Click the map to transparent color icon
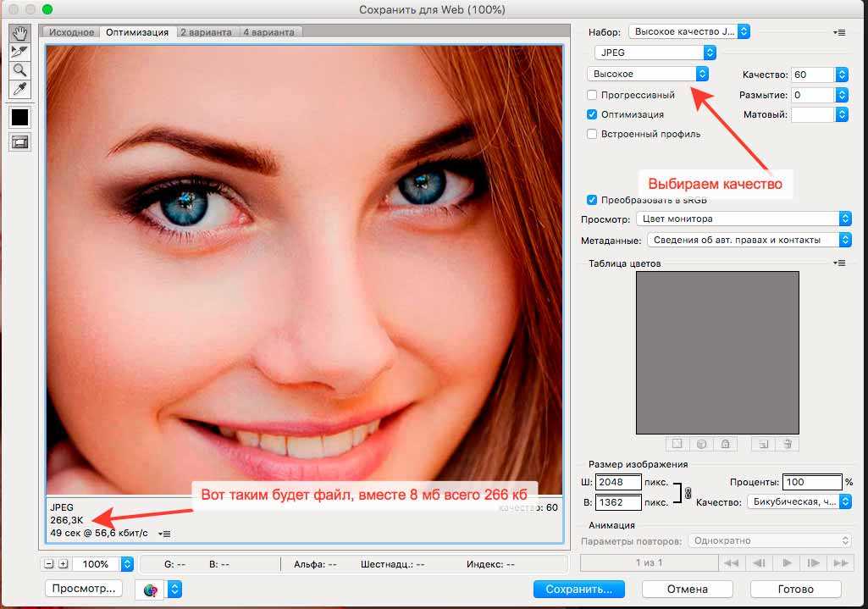The image size is (868, 609). (x=677, y=444)
